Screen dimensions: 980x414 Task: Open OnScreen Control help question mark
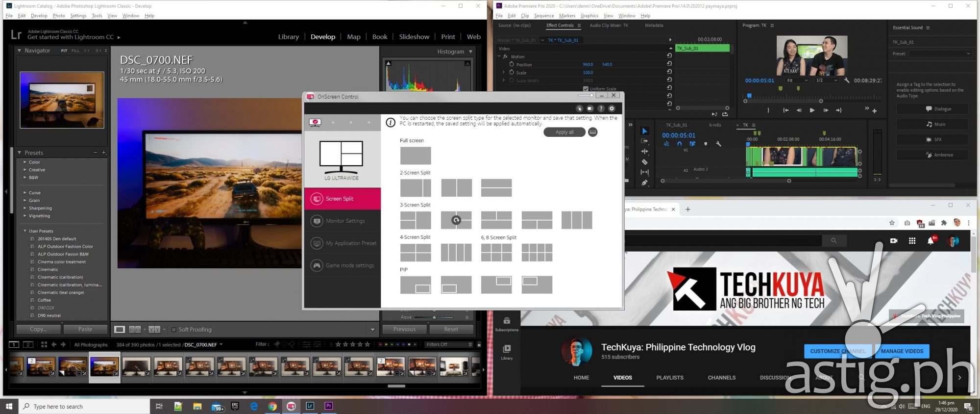coord(601,108)
